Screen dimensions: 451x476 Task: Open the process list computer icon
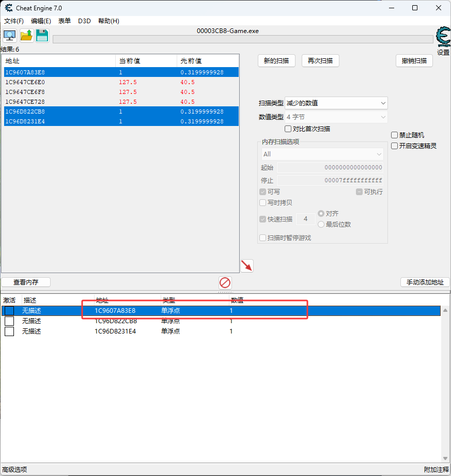tap(9, 35)
